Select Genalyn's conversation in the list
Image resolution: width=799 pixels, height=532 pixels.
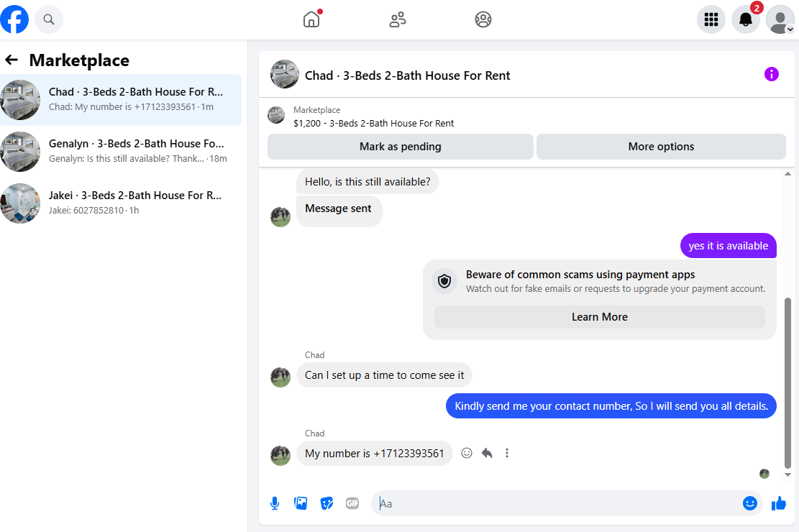tap(121, 152)
